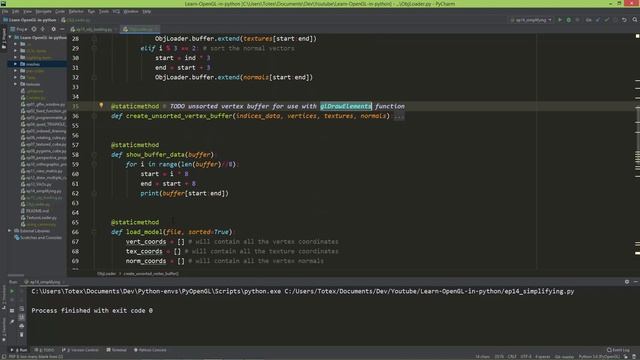This screenshot has width=640, height=360.
Task: Select ep14_simplifying.py in project tree
Action: coord(41,191)
